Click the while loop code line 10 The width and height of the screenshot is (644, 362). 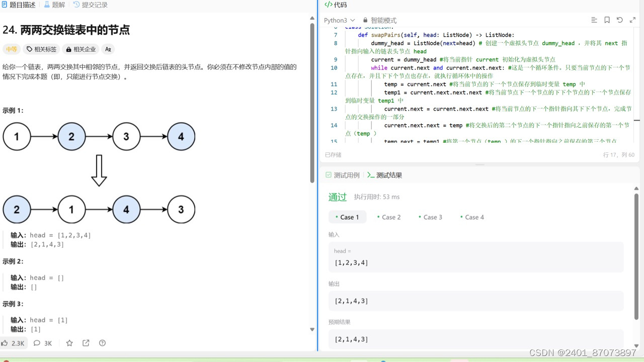point(488,72)
